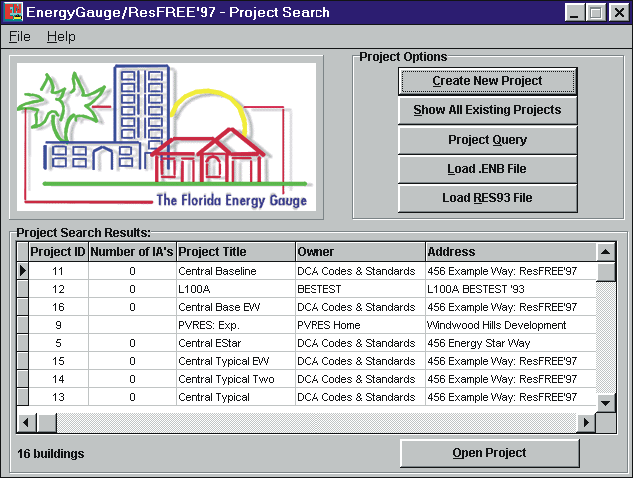Click the Florida Energy Gauge logo image
Viewport: 633px width, 478px height.
coord(166,137)
